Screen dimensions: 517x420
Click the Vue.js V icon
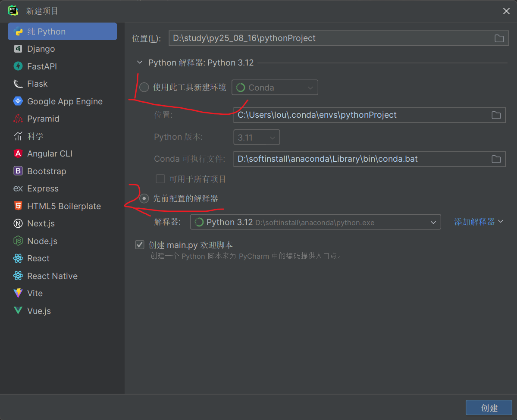point(18,310)
